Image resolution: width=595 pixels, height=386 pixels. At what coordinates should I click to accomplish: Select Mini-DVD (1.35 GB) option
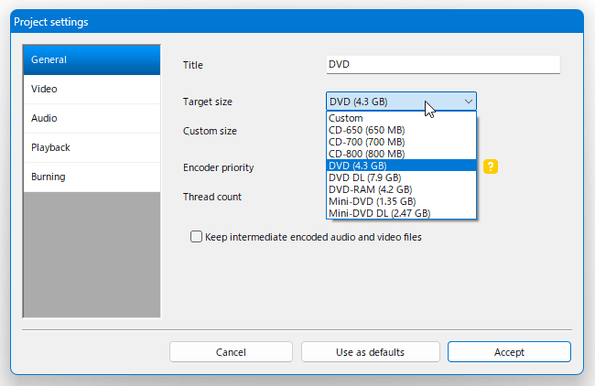click(401, 201)
